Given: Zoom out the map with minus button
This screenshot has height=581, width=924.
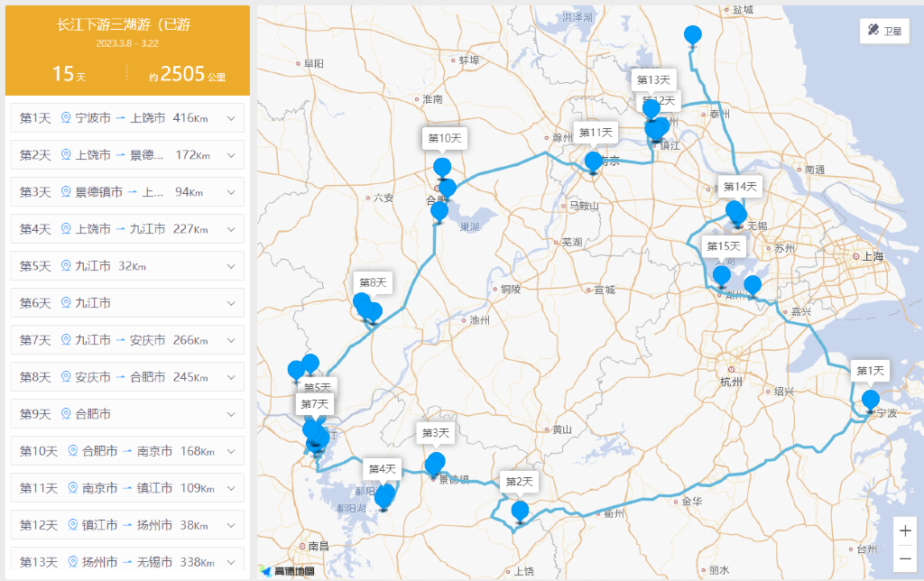Looking at the screenshot, I should pyautogui.click(x=905, y=557).
